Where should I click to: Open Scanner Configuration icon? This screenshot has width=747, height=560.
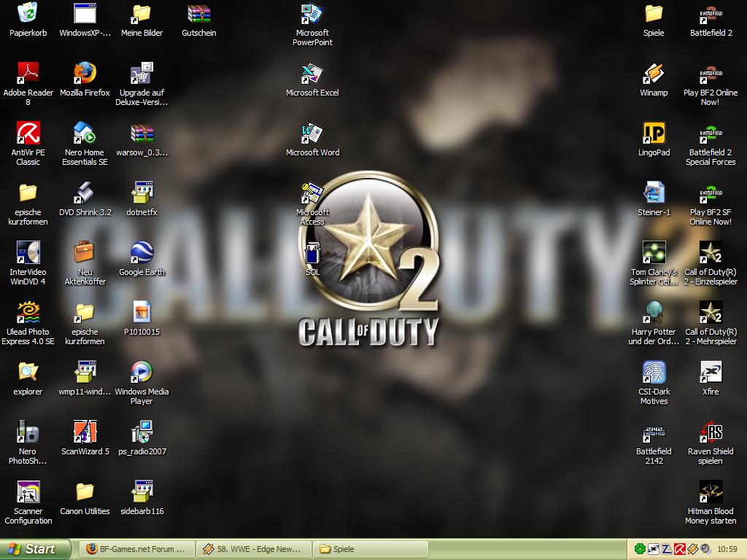pyautogui.click(x=28, y=491)
